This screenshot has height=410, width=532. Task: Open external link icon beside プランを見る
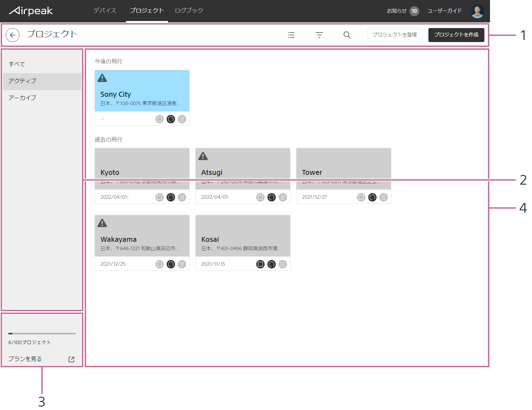point(71,359)
